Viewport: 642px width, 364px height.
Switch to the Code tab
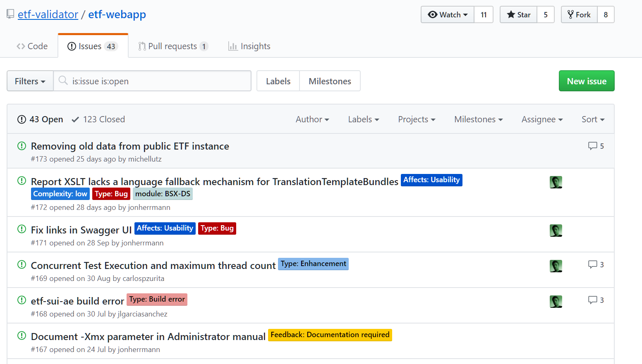coord(32,46)
